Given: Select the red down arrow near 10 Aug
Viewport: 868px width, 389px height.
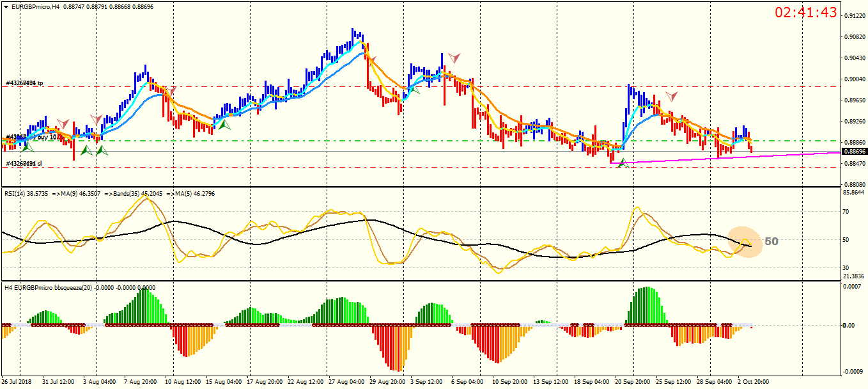Looking at the screenshot, I should (171, 90).
